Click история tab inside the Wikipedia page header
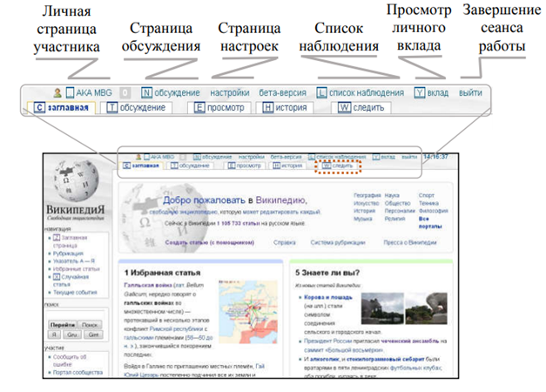The image size is (546, 392). pos(287,166)
